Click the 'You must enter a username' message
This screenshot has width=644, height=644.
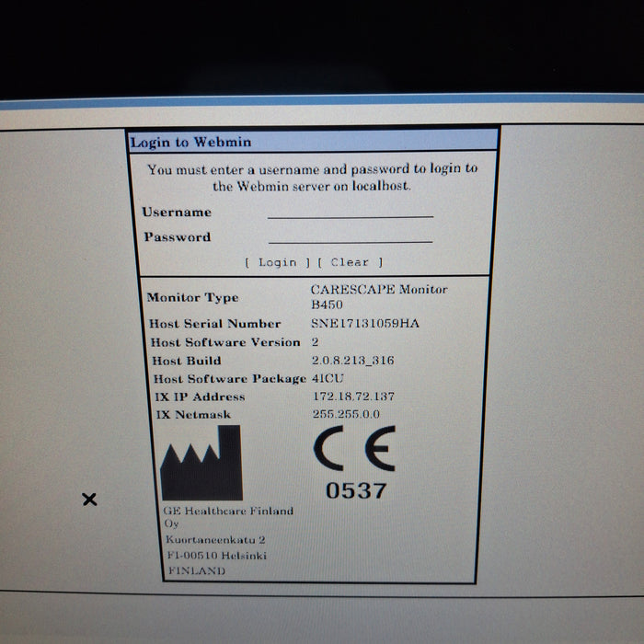coord(312,178)
